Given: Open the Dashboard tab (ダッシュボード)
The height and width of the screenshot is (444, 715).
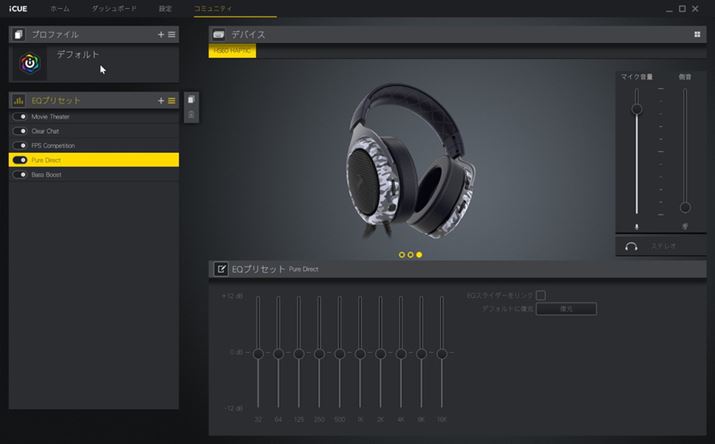Looking at the screenshot, I should click(114, 8).
